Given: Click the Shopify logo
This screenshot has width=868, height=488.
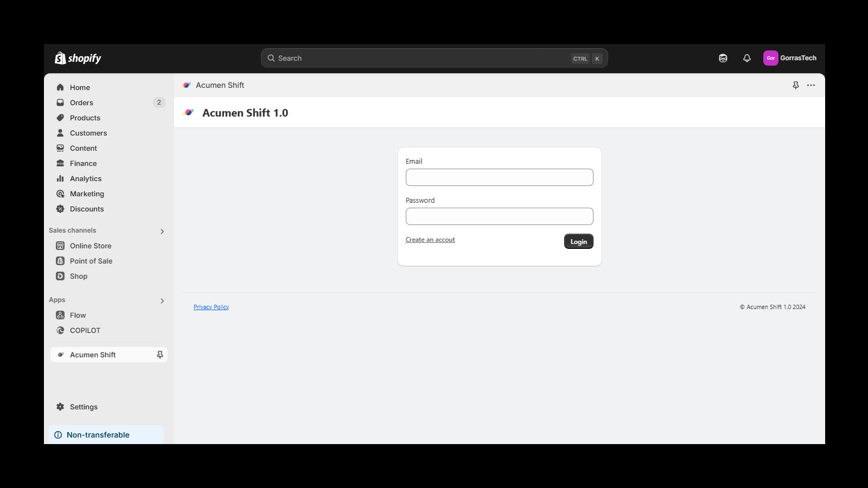Looking at the screenshot, I should (x=78, y=58).
